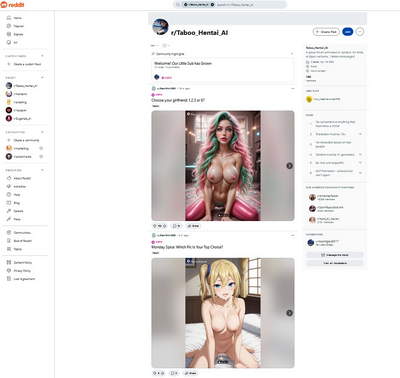Image resolution: width=400 pixels, height=378 pixels.
Task: Open Help in the Resources section
Action: pyautogui.click(x=14, y=195)
